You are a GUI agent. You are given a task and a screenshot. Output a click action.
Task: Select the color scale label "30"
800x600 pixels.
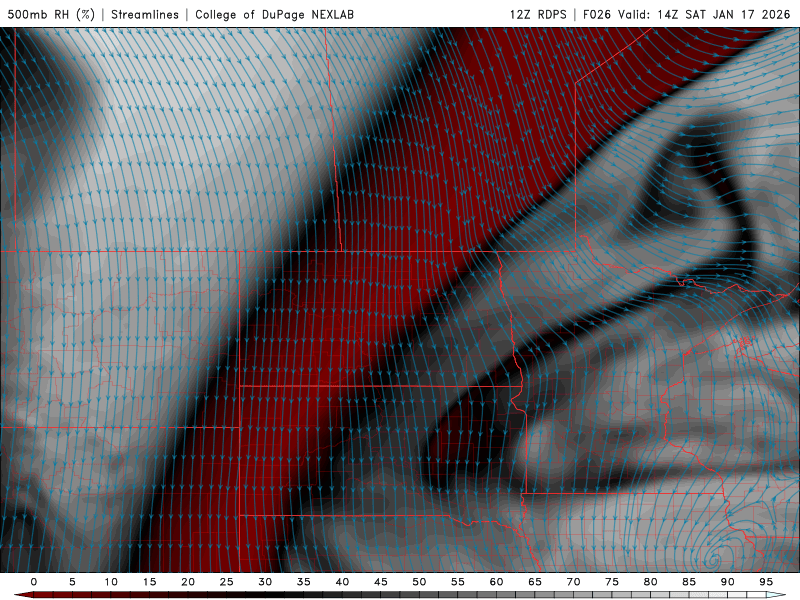coord(265,582)
